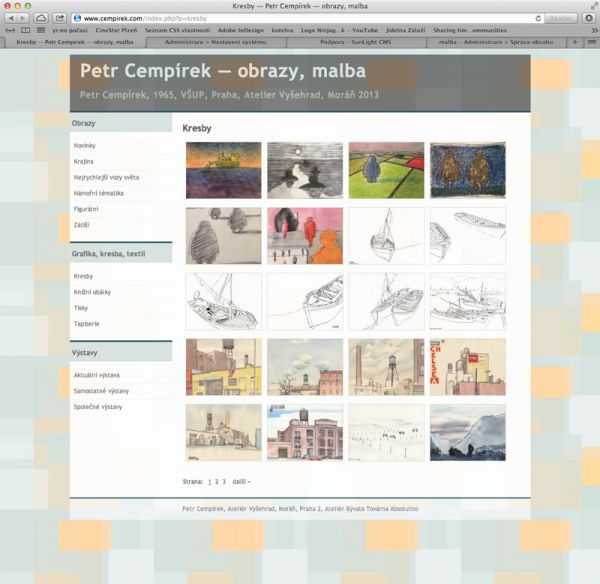Open the 'yr.no počasí' bookmark

70,30
